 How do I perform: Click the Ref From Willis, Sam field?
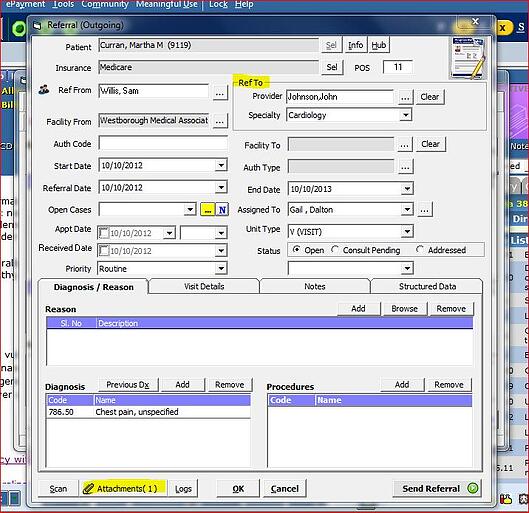click(154, 91)
